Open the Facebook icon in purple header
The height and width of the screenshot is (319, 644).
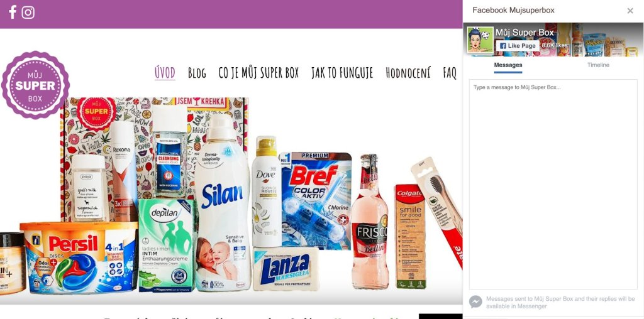pos(13,13)
